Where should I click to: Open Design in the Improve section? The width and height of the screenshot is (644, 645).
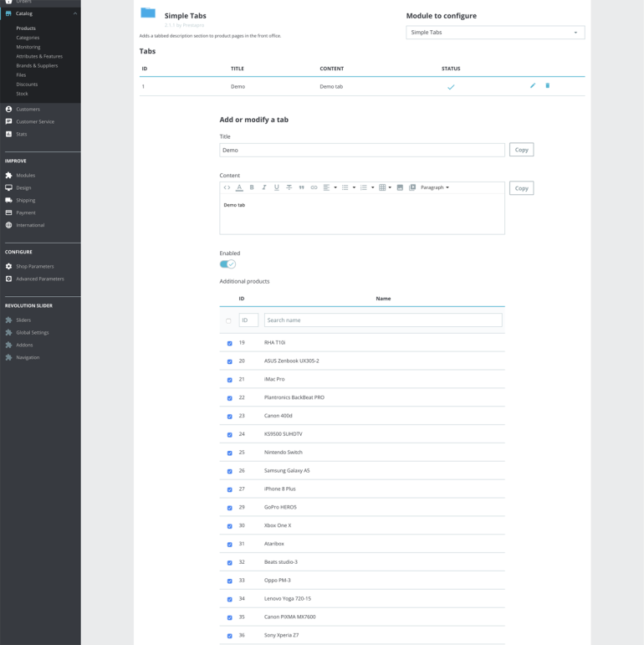tap(23, 188)
